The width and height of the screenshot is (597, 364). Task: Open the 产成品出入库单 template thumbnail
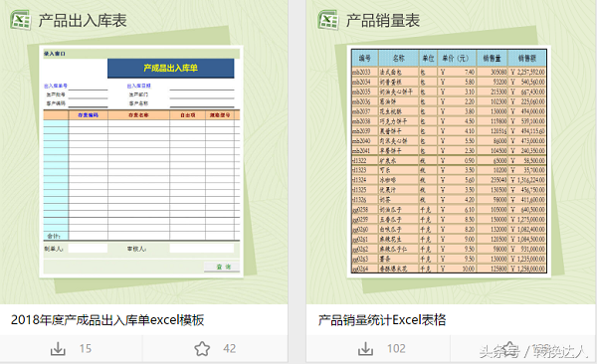click(x=141, y=162)
